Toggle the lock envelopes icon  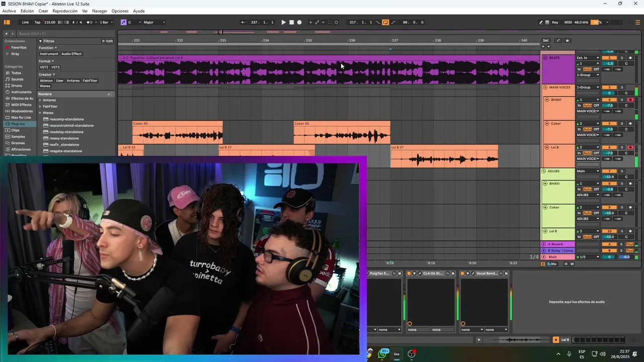click(x=567, y=41)
